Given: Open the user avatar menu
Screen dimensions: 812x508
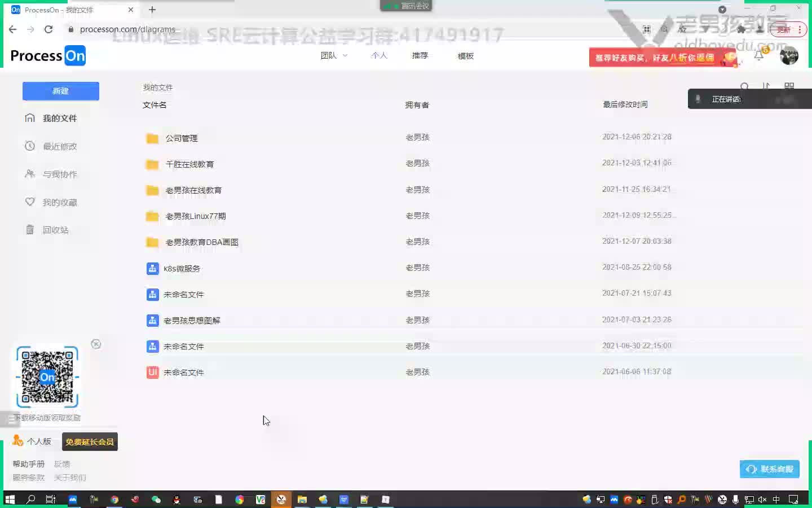Looking at the screenshot, I should 789,55.
